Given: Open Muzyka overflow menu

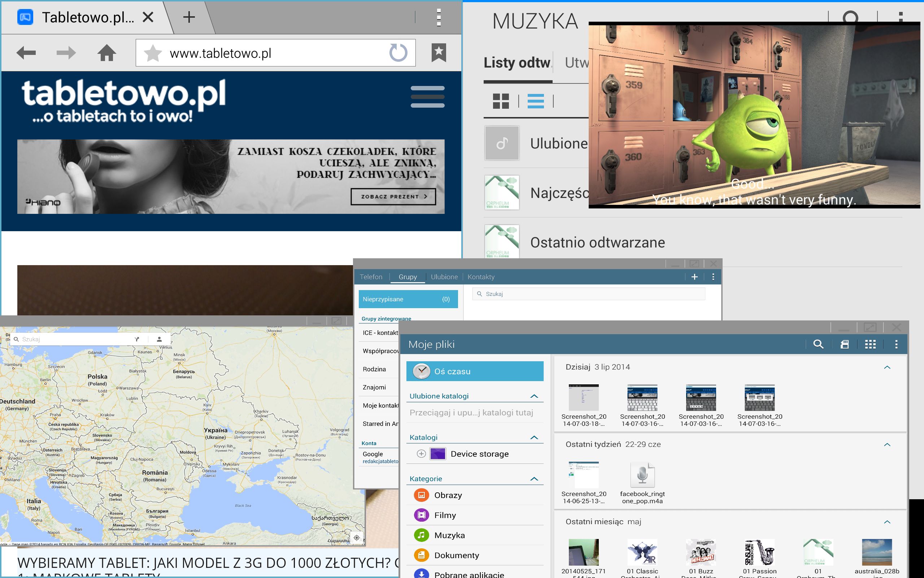Looking at the screenshot, I should [x=901, y=17].
